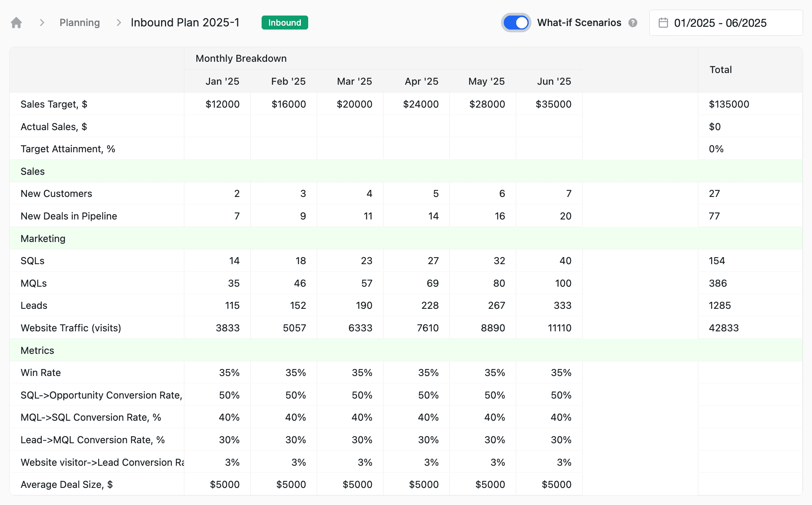This screenshot has height=505, width=812.
Task: Click the calendar icon in date range
Action: point(663,23)
